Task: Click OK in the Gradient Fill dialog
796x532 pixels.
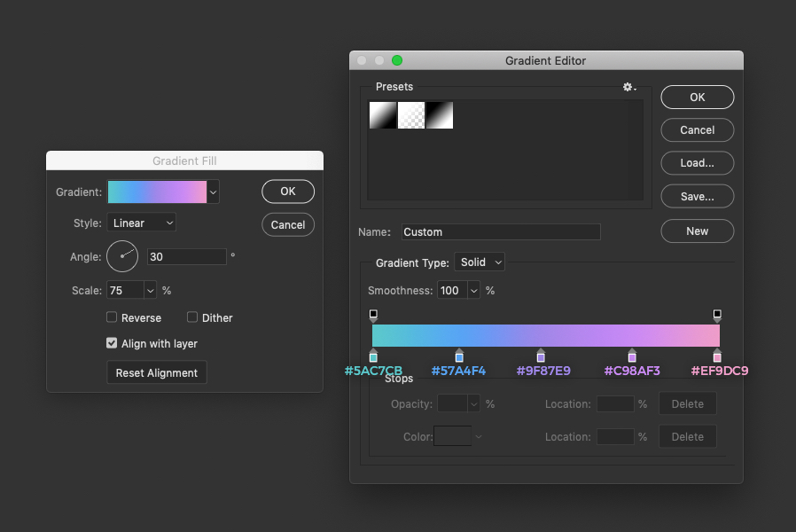Action: pos(288,192)
